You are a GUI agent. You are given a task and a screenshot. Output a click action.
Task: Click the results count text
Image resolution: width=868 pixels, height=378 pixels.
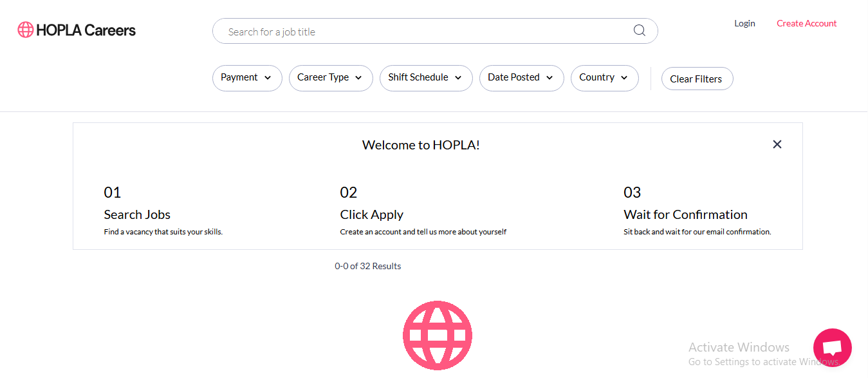click(367, 266)
